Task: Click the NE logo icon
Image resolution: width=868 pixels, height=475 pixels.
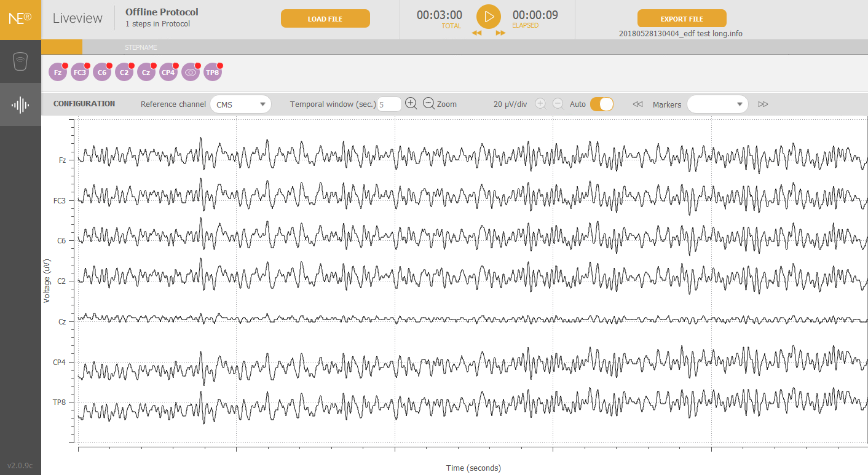Action: [x=20, y=19]
